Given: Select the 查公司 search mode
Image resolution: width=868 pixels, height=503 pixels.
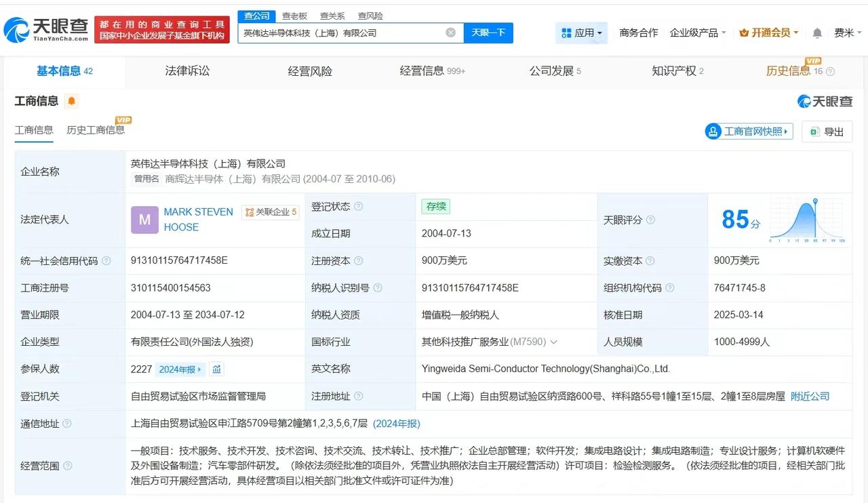Looking at the screenshot, I should click(x=257, y=16).
